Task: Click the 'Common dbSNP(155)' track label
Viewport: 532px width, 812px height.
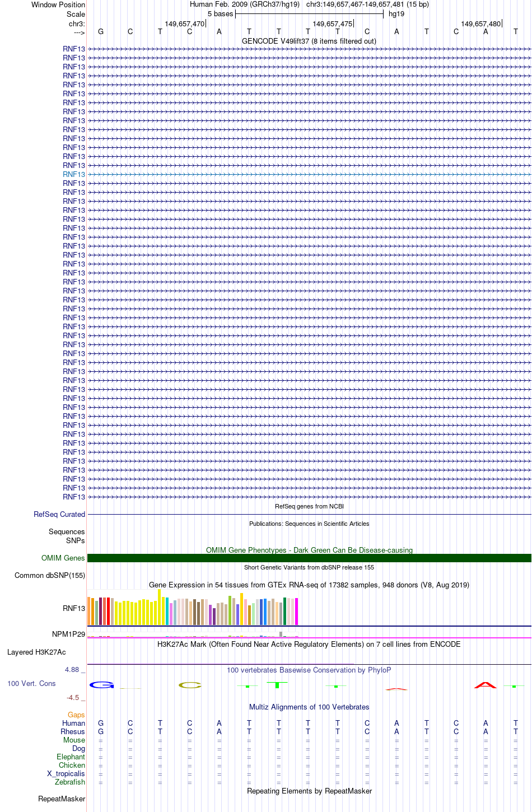Action: (x=50, y=576)
